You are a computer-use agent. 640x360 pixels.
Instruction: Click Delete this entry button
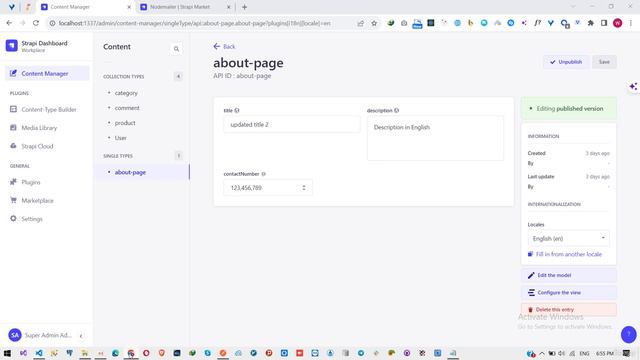click(x=569, y=310)
